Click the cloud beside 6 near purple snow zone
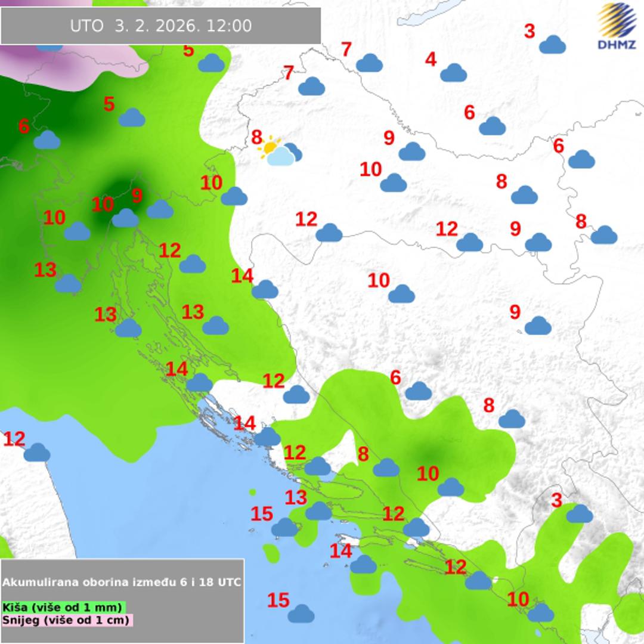Image resolution: width=644 pixels, height=644 pixels. click(x=47, y=140)
